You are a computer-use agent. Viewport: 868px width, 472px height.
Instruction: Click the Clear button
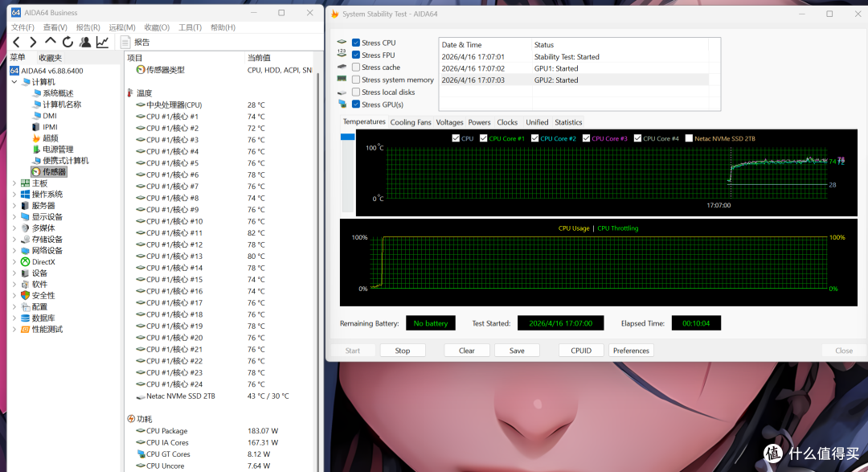coord(467,351)
